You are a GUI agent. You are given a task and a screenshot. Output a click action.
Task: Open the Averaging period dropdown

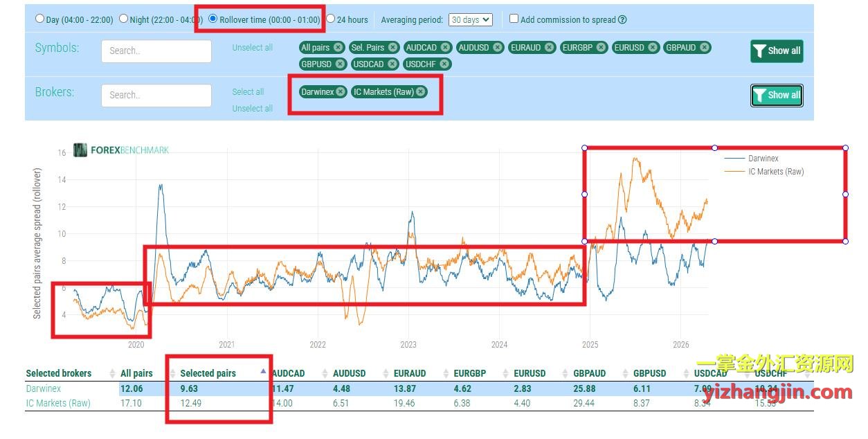[x=470, y=20]
